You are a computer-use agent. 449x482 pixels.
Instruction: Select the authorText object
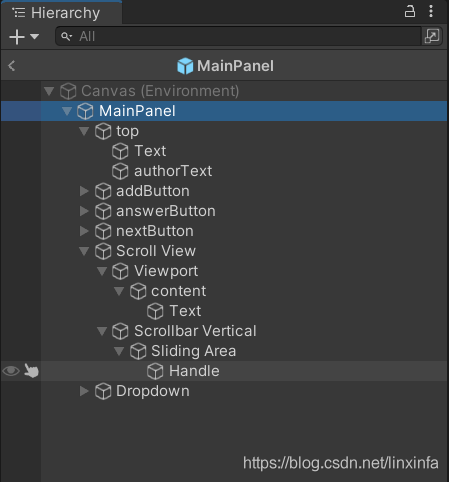point(173,171)
